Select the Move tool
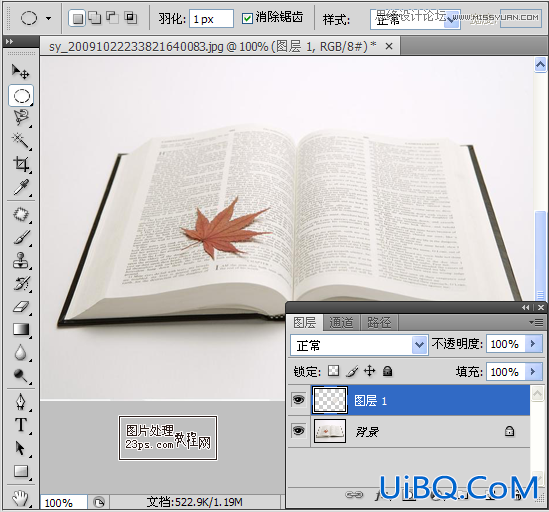Viewport: 549px width, 512px height. pos(21,72)
